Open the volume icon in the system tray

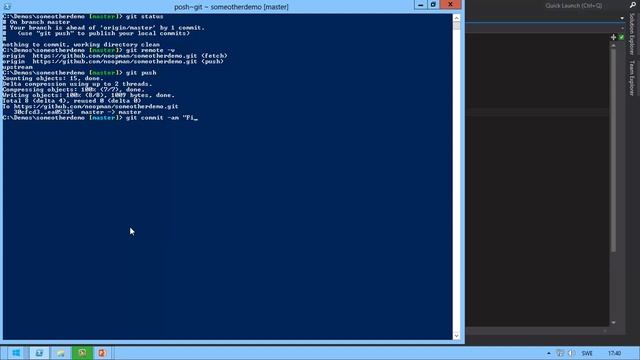pyautogui.click(x=571, y=353)
